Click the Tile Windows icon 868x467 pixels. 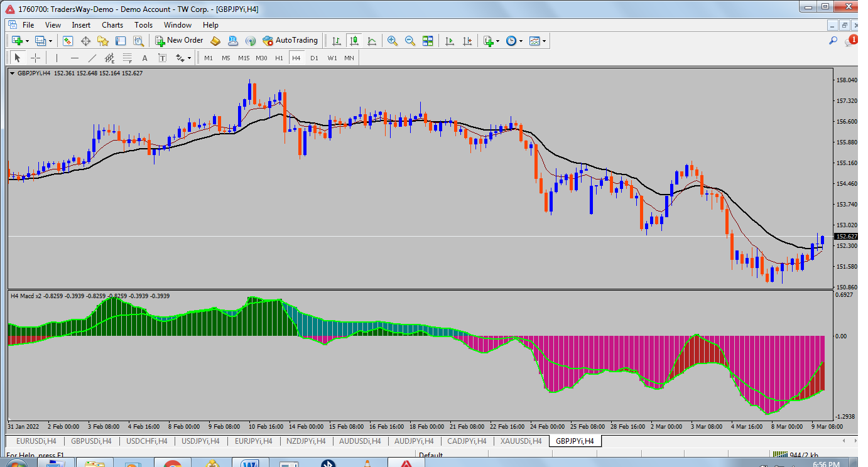(x=428, y=41)
